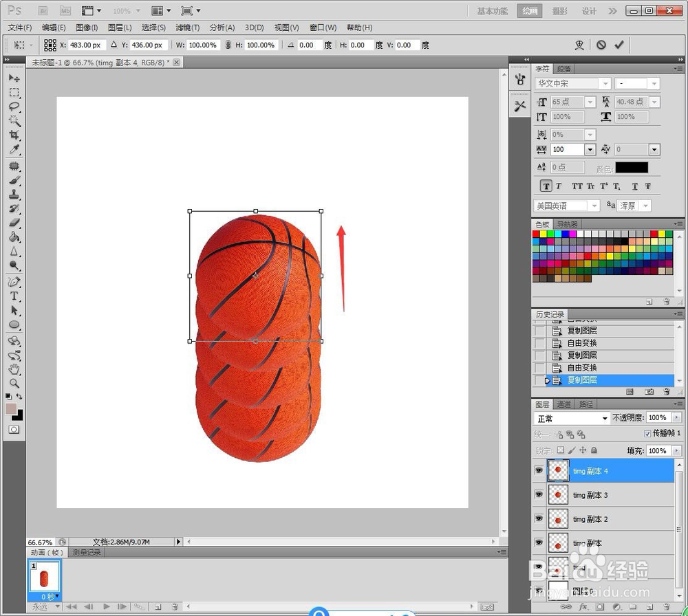
Task: Open the 文件(F) menu
Action: [20, 27]
